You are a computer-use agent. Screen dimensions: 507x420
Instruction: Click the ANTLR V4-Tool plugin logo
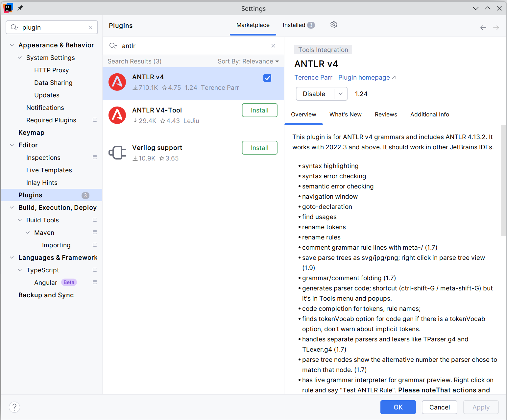[117, 115]
